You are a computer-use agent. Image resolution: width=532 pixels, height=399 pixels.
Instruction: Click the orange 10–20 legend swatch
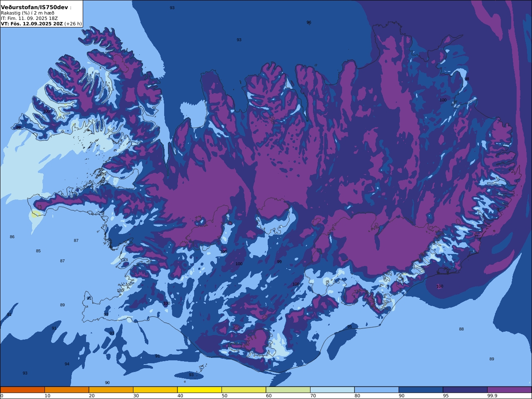point(66,390)
